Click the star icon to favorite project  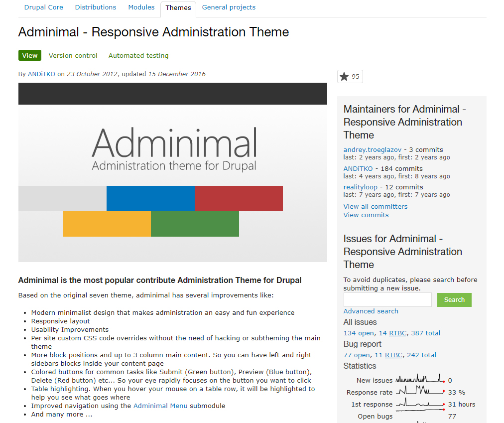click(x=344, y=76)
